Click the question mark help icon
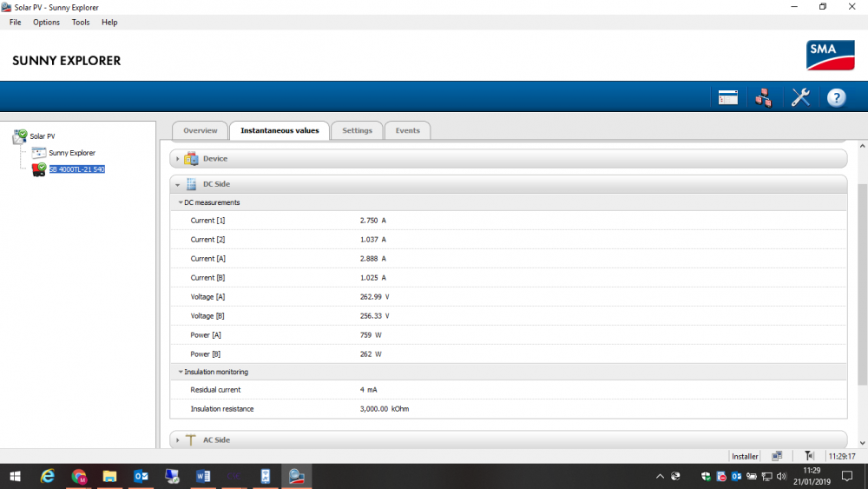This screenshot has width=868, height=489. [837, 97]
